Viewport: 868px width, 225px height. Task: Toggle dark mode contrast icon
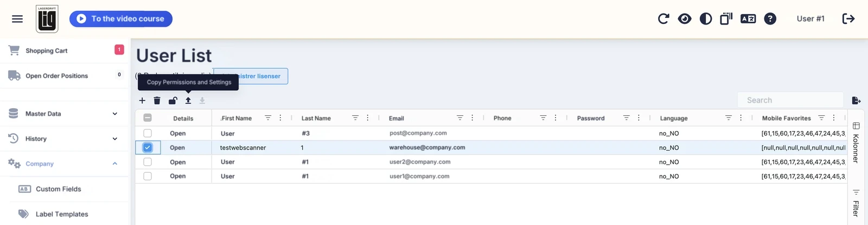tap(706, 19)
